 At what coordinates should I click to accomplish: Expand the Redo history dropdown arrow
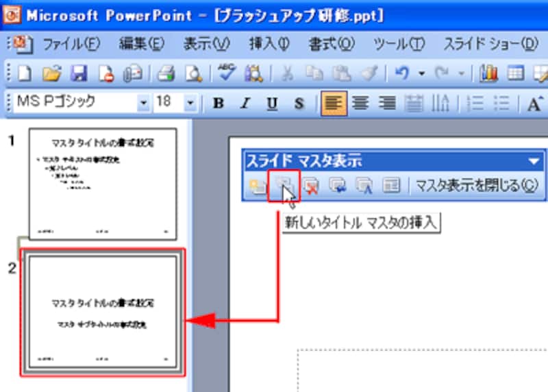(x=462, y=73)
